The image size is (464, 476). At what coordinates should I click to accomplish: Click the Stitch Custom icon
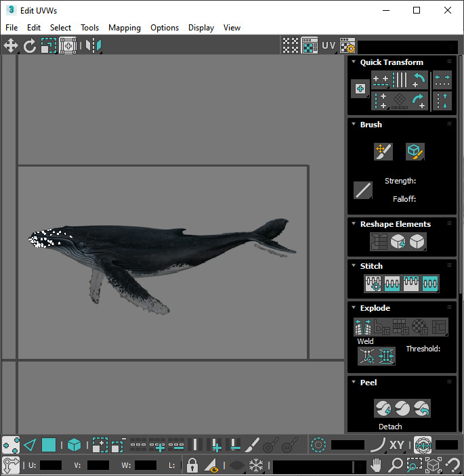[x=430, y=284]
